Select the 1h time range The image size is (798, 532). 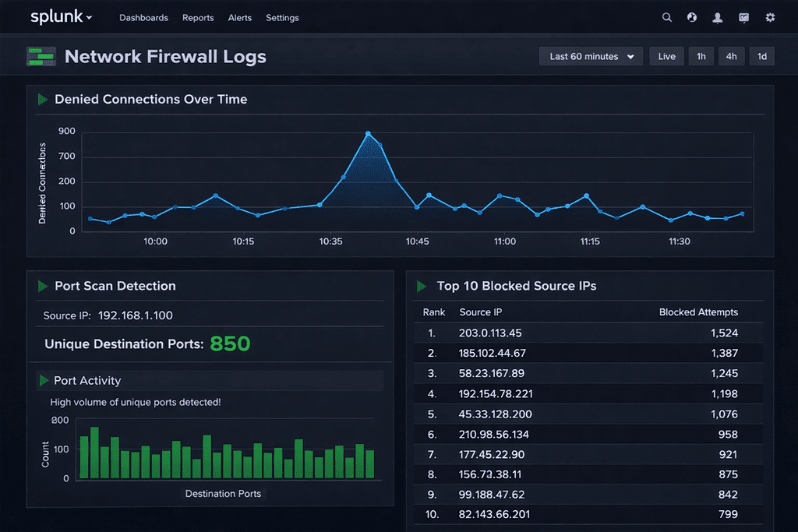(x=701, y=56)
